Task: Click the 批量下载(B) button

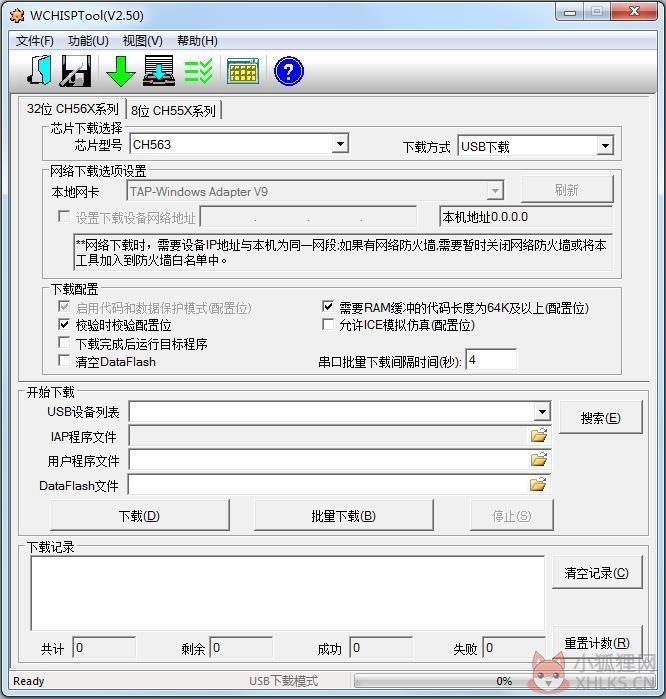Action: click(344, 516)
